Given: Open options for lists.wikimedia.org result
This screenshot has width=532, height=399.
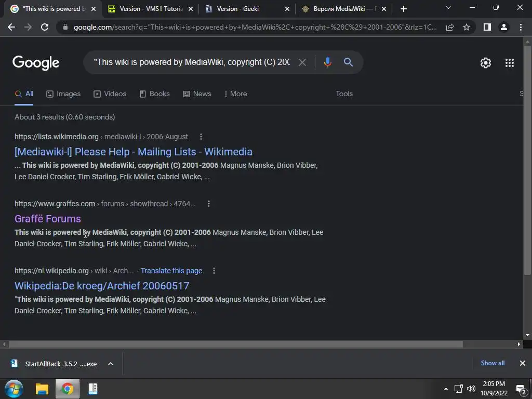Looking at the screenshot, I should click(201, 137).
